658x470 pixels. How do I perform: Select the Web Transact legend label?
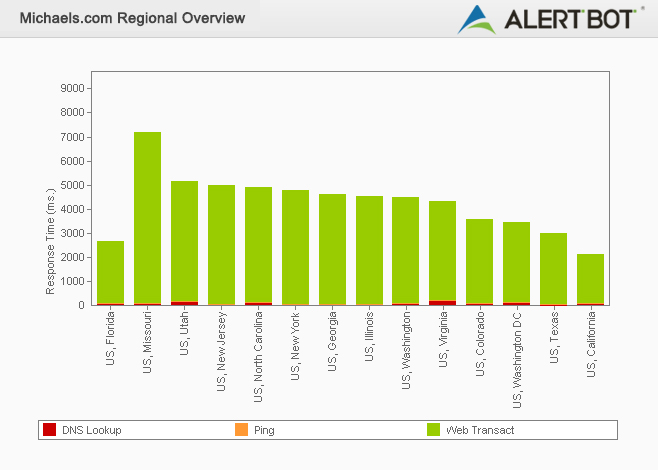tap(480, 430)
